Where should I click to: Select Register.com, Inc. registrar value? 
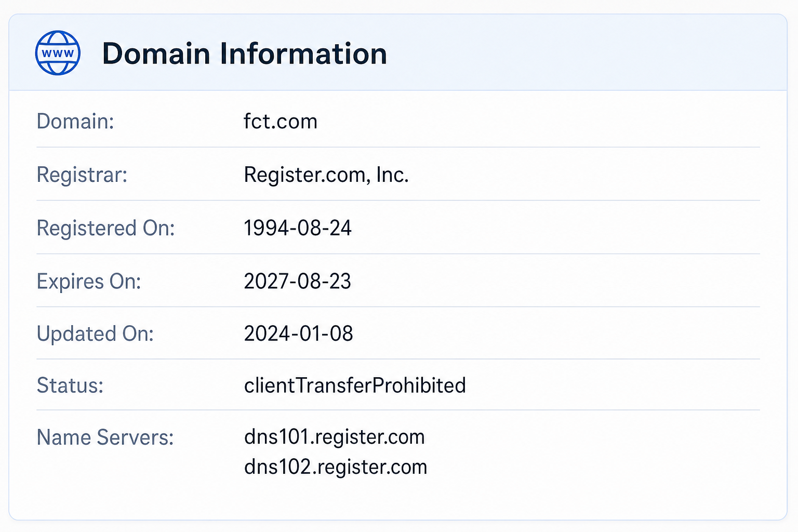pos(326,175)
